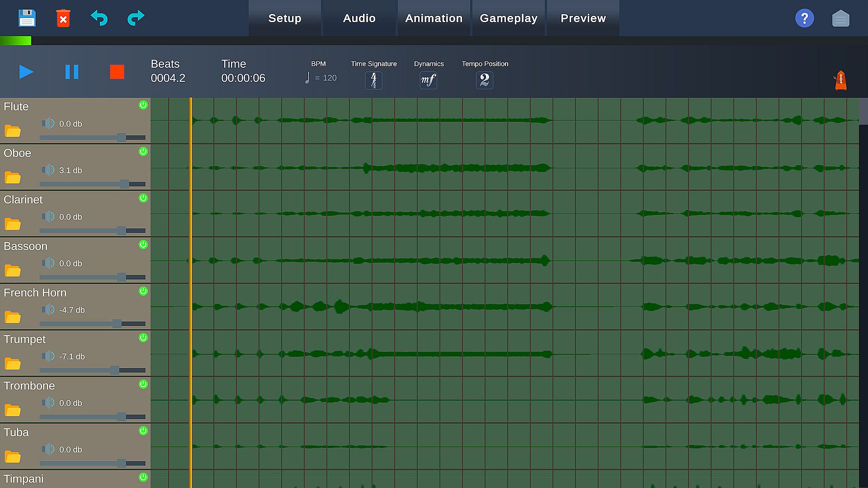The image size is (868, 488).
Task: Click the Trumpet volume slider handle
Action: click(115, 370)
